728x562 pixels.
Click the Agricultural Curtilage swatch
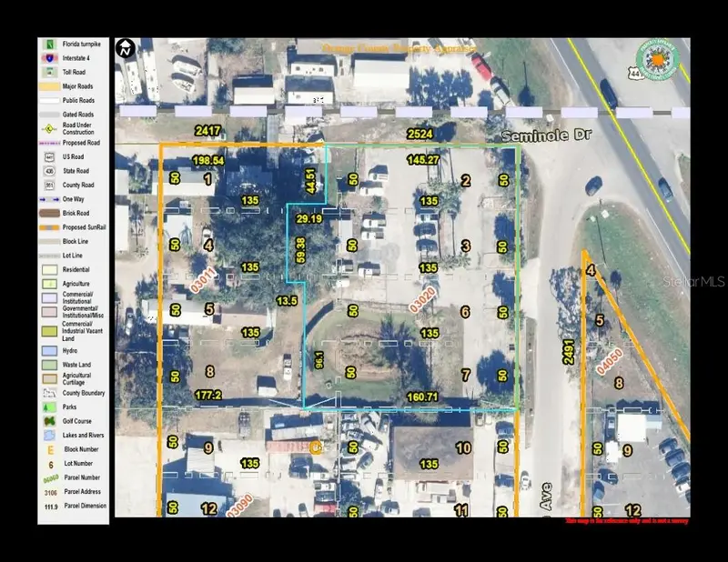click(x=50, y=379)
